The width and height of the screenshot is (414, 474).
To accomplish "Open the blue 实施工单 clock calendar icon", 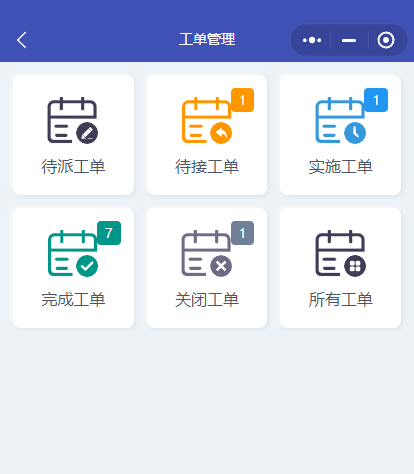I will pos(340,120).
